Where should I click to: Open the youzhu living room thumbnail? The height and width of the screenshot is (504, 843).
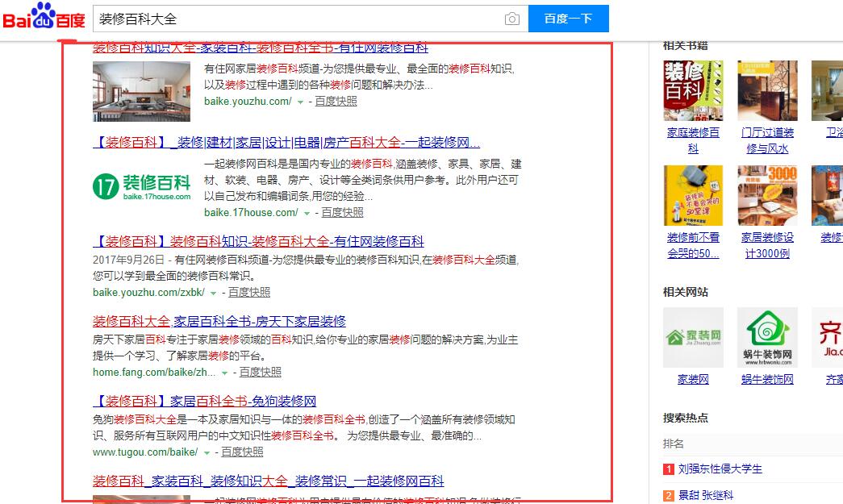(x=141, y=91)
